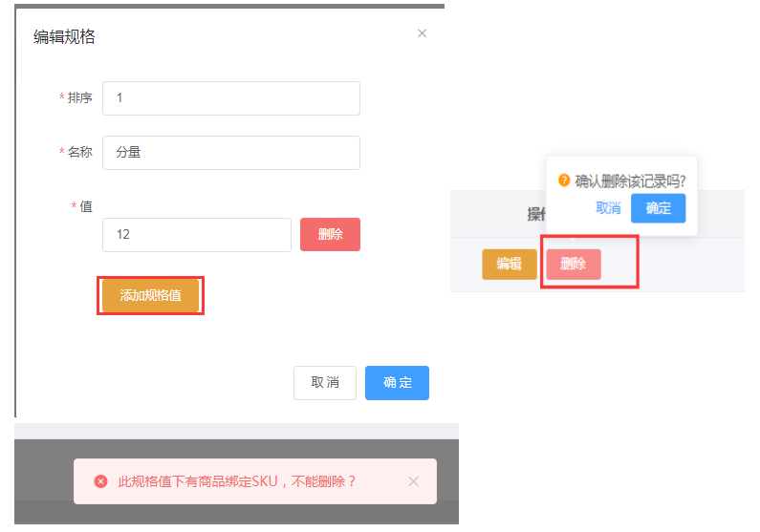The width and height of the screenshot is (760, 532).
Task: Confirm the 编辑规格 dialog with 确定
Action: (397, 383)
